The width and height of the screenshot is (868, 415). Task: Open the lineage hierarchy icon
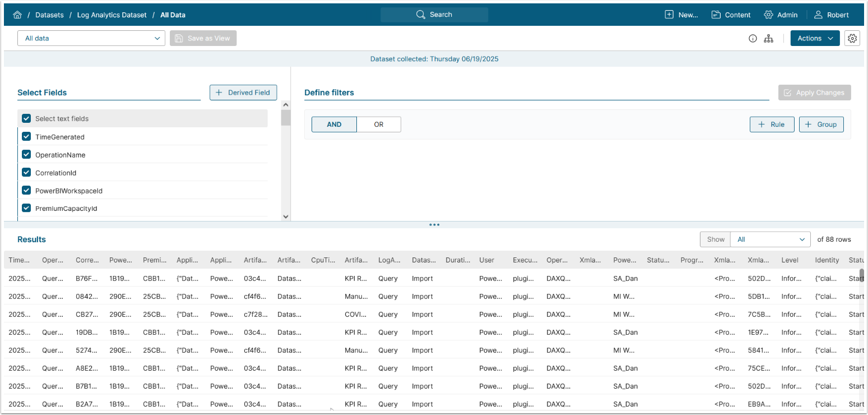(x=769, y=39)
